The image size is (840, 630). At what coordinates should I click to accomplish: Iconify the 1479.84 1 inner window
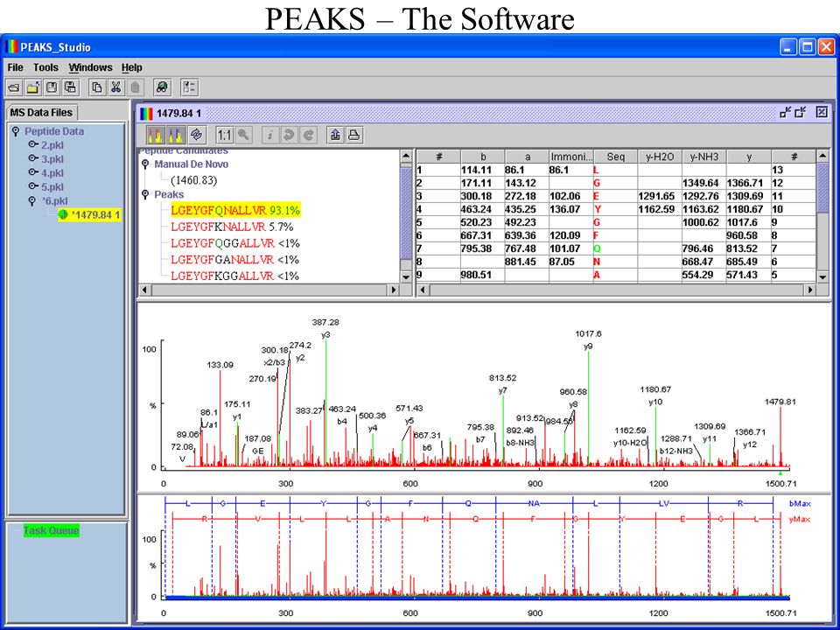pyautogui.click(x=786, y=112)
